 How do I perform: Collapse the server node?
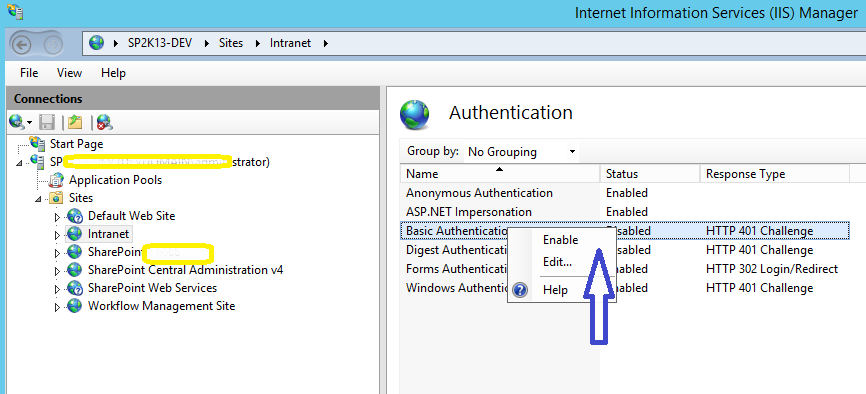point(20,162)
